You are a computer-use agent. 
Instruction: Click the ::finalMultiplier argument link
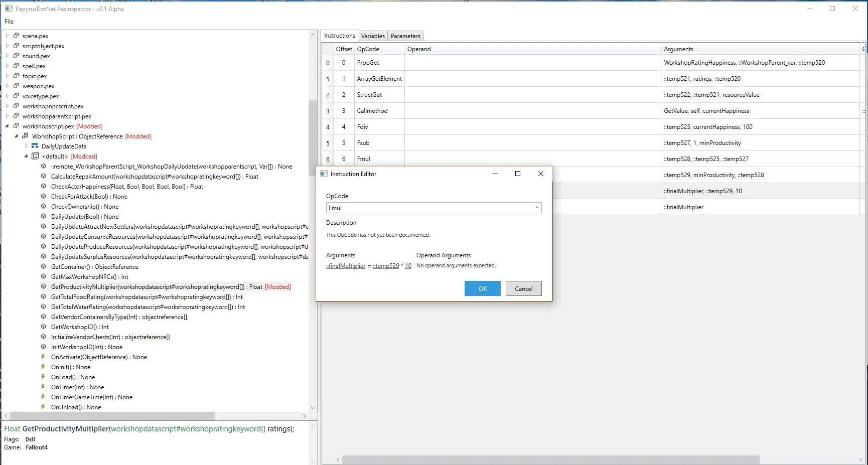coord(345,265)
